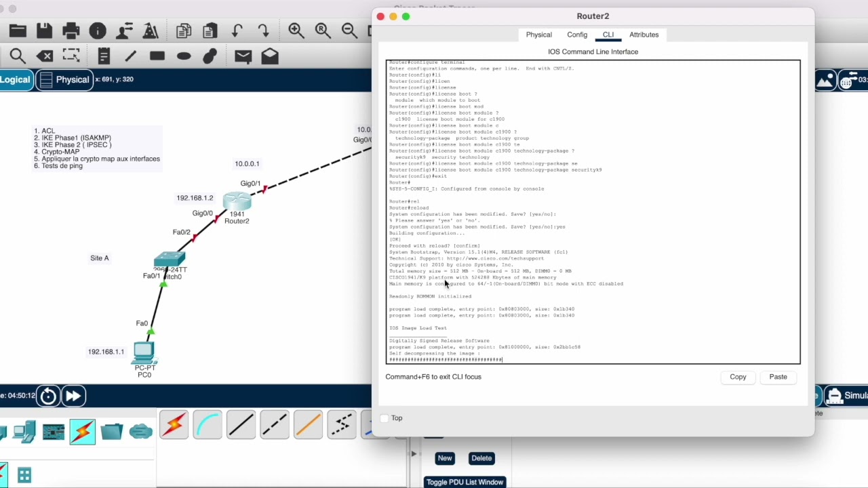Screen dimensions: 868x488
Task: Launch the Activity Wizard icon
Action: [151, 30]
